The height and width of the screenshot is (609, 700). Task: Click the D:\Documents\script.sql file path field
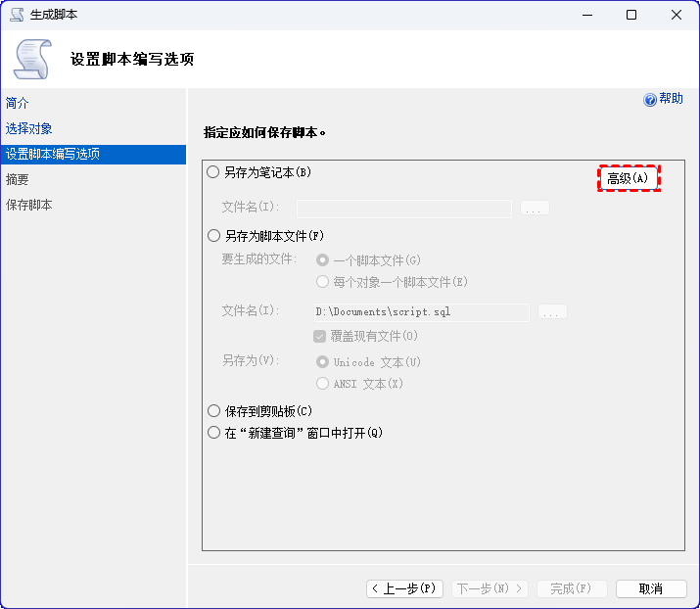[x=421, y=312]
